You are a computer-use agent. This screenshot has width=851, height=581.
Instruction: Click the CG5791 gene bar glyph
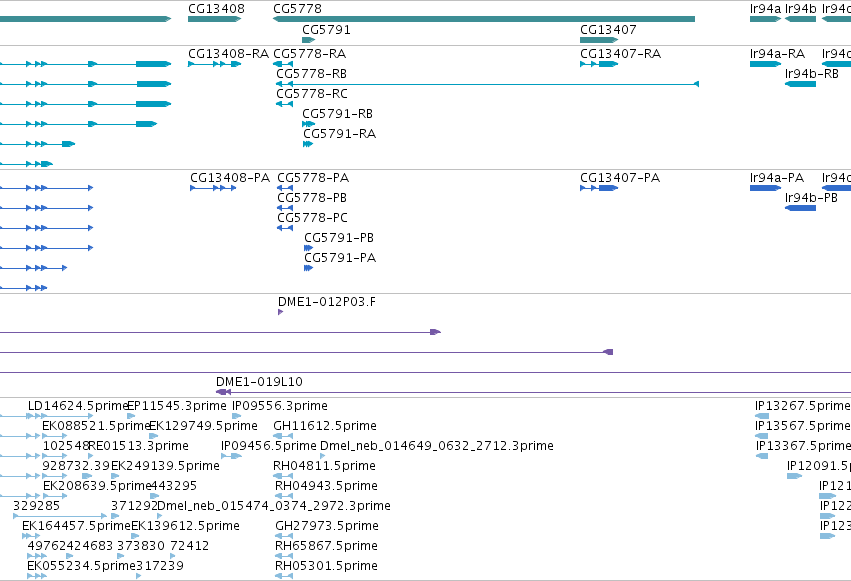[308, 40]
